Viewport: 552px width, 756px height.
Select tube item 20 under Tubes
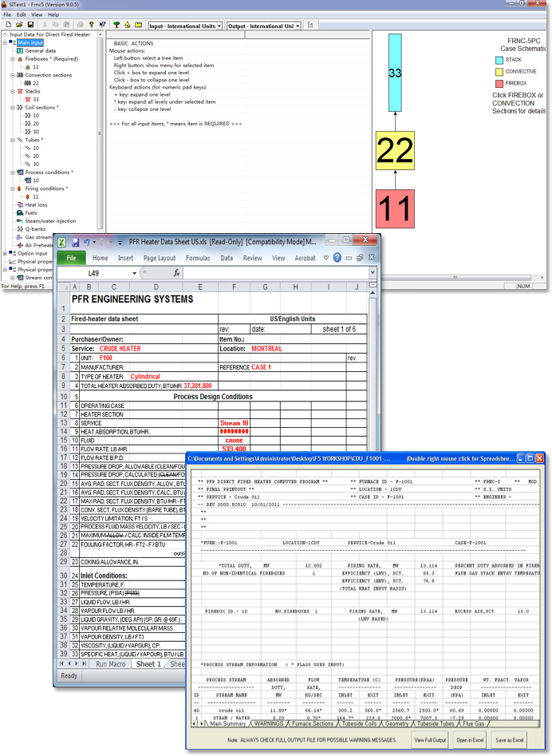[x=36, y=156]
